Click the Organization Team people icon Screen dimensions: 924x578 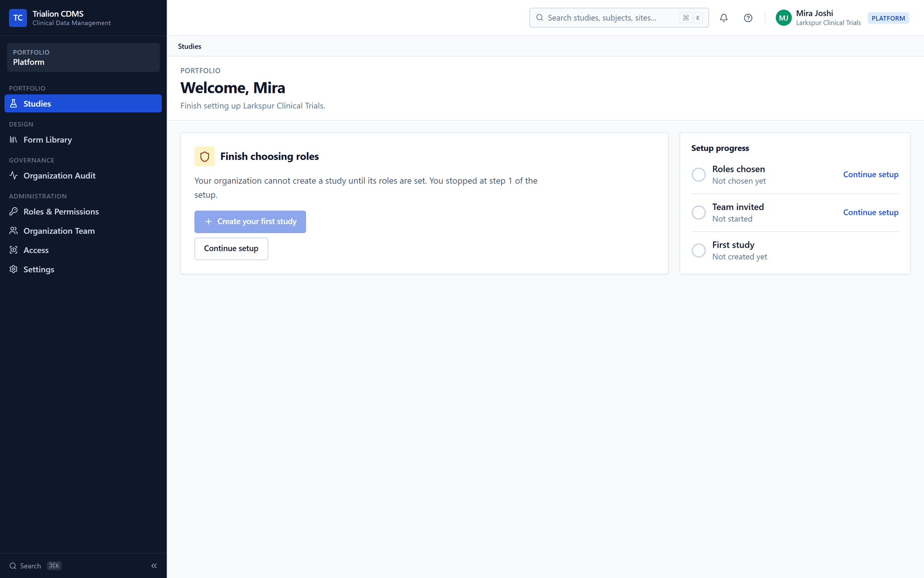tap(13, 231)
